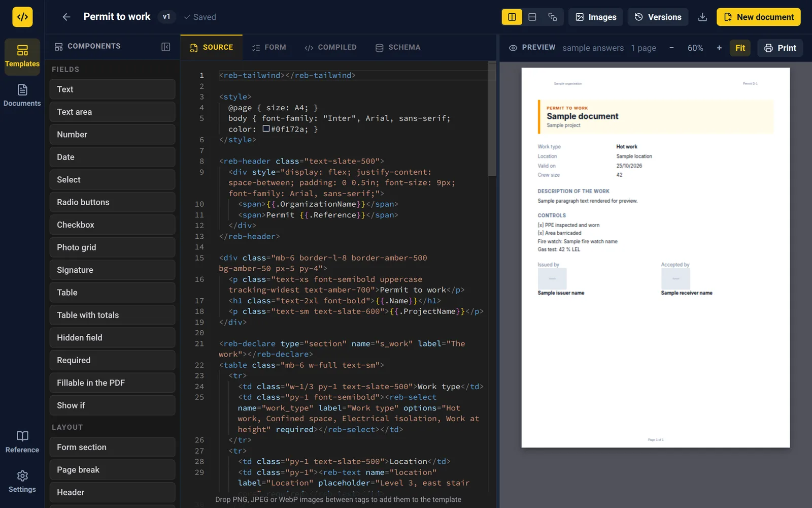
Task: Open the SCHEMA tab
Action: [398, 47]
